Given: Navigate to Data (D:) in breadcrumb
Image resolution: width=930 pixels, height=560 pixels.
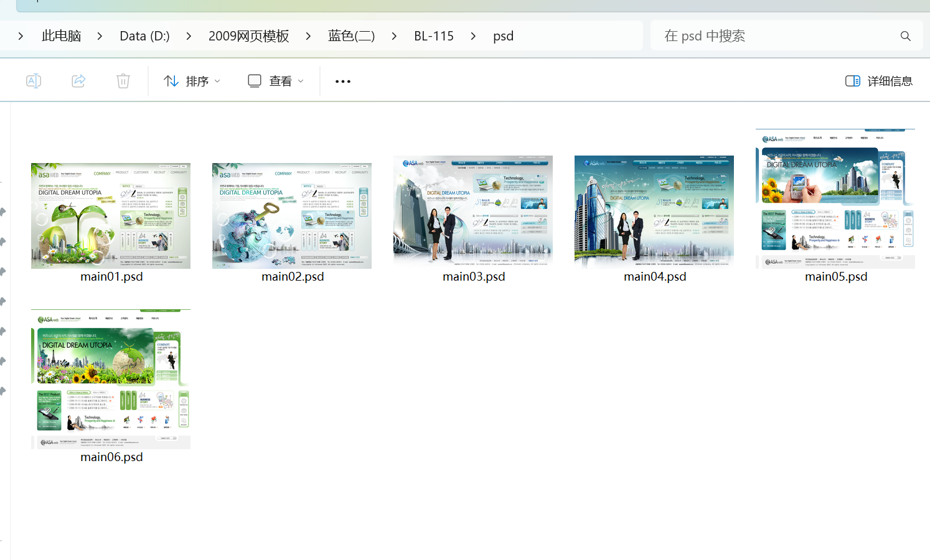Looking at the screenshot, I should (x=144, y=36).
